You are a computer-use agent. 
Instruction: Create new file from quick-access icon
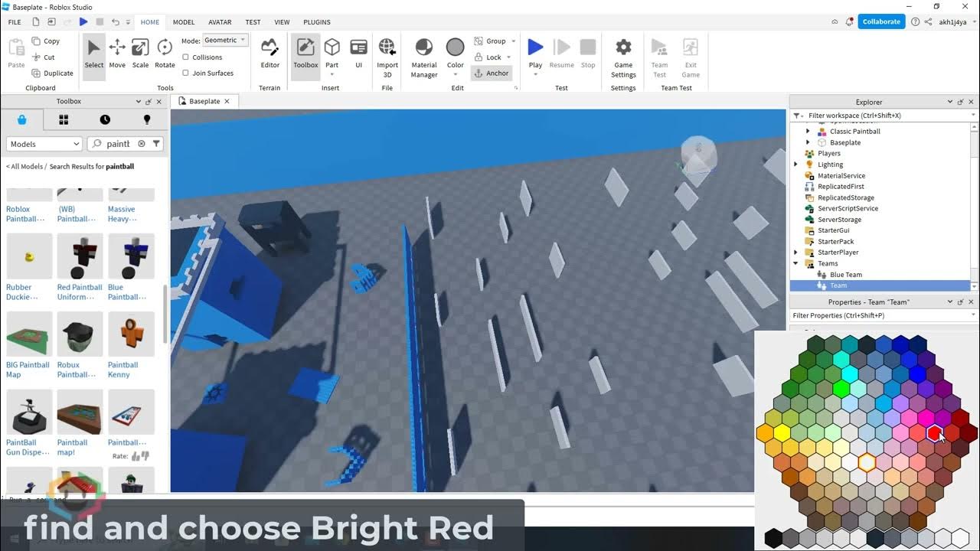pyautogui.click(x=35, y=22)
